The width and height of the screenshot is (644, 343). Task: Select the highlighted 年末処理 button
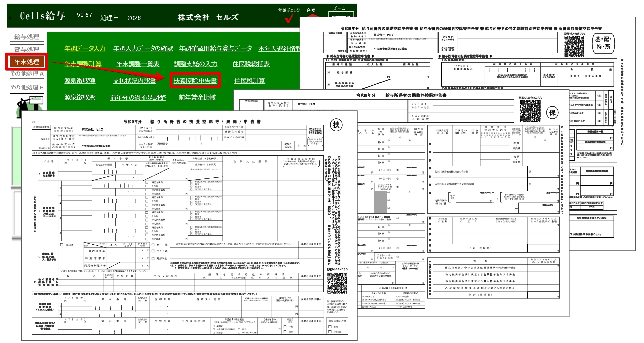click(x=27, y=62)
